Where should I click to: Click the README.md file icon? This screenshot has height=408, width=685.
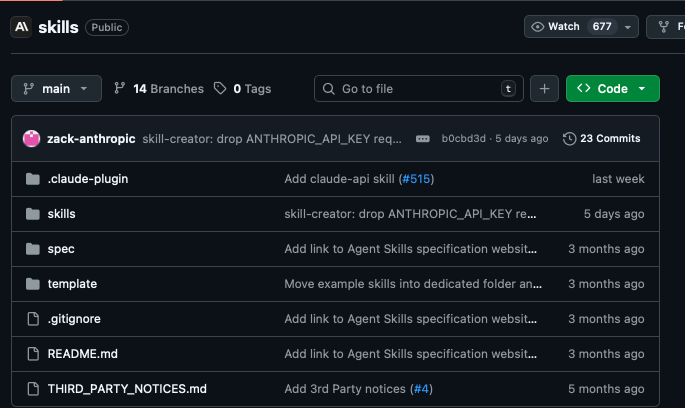pos(33,354)
